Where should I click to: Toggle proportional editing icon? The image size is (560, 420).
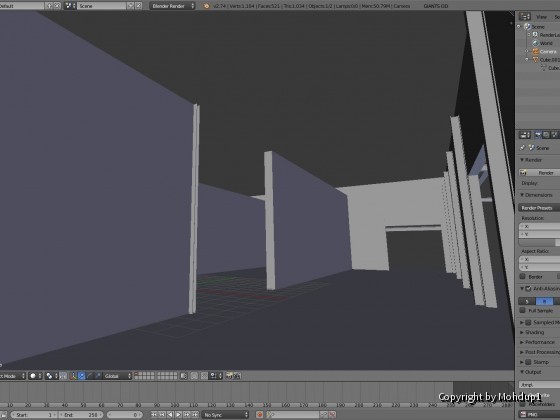[x=194, y=376]
